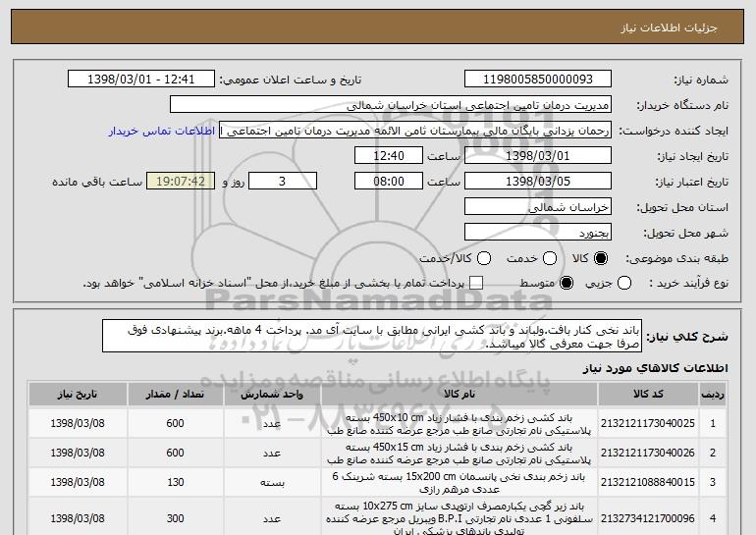Click the تعداد / مقدار column header
Image resolution: width=756 pixels, height=535 pixels.
(x=175, y=395)
